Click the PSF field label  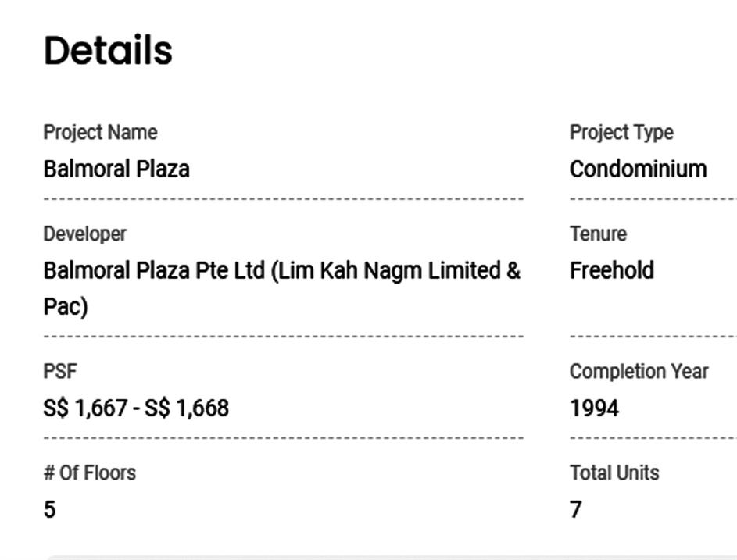pyautogui.click(x=60, y=371)
